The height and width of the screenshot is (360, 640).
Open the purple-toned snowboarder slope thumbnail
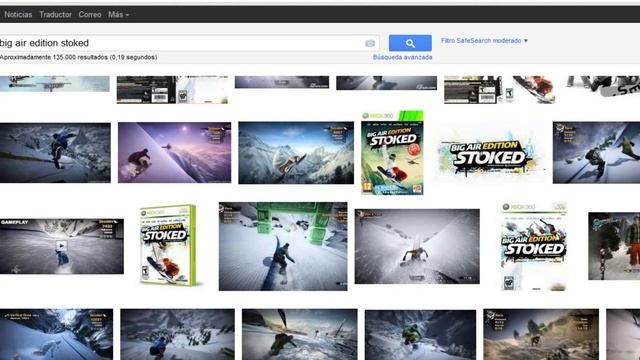(174, 152)
